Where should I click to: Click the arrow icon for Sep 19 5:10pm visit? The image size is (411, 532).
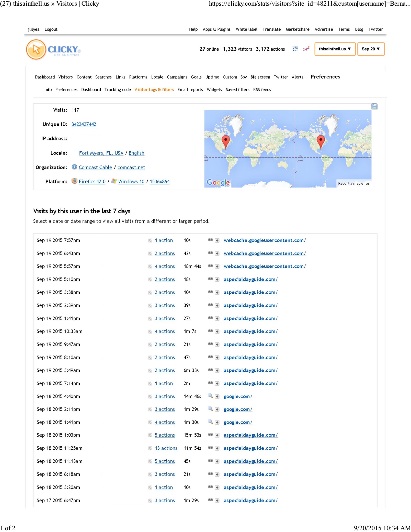[x=217, y=280]
